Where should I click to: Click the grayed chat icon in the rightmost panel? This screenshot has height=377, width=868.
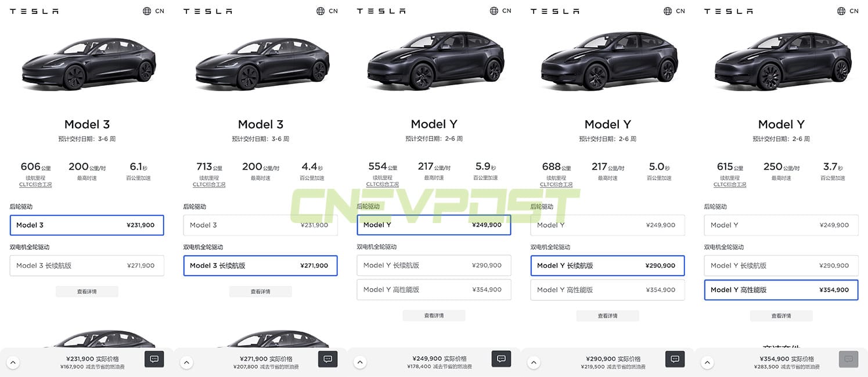point(848,359)
